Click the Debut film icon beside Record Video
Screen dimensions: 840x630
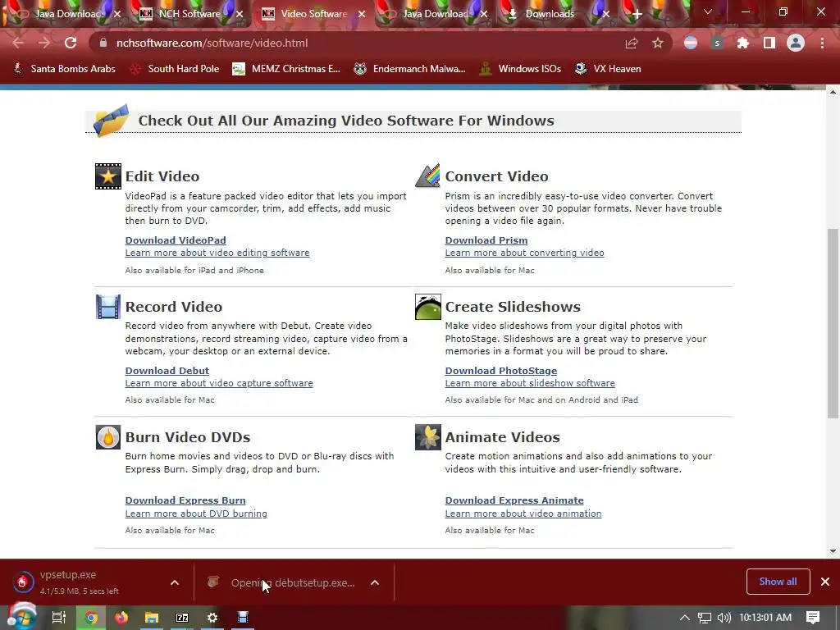click(107, 307)
